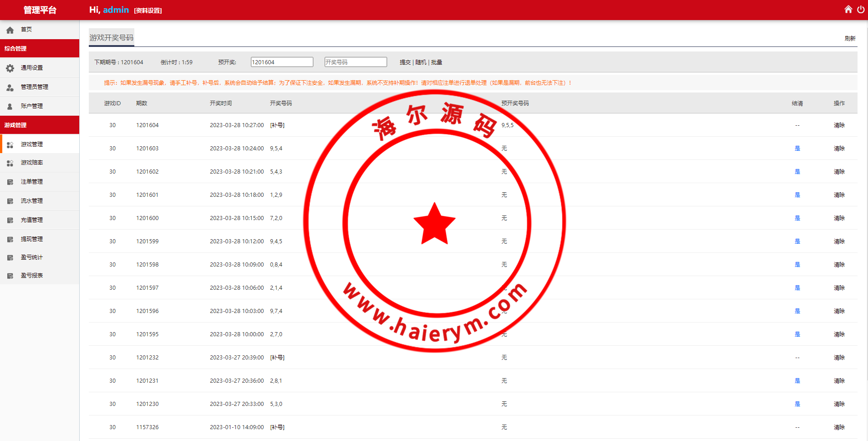The height and width of the screenshot is (441, 868).
Task: Click 提交 to submit the draw number
Action: [x=405, y=62]
